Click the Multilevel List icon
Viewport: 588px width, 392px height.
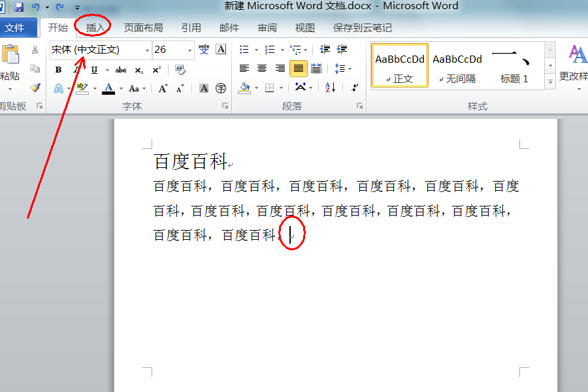click(296, 50)
